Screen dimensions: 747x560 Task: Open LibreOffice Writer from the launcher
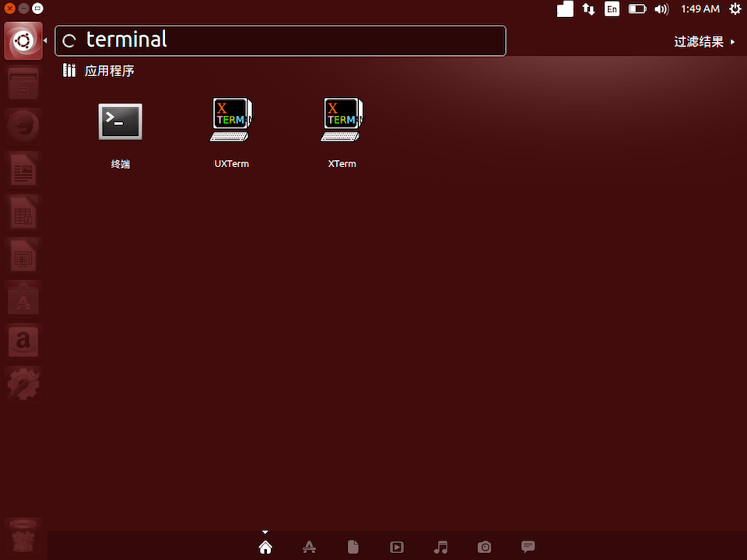[23, 169]
